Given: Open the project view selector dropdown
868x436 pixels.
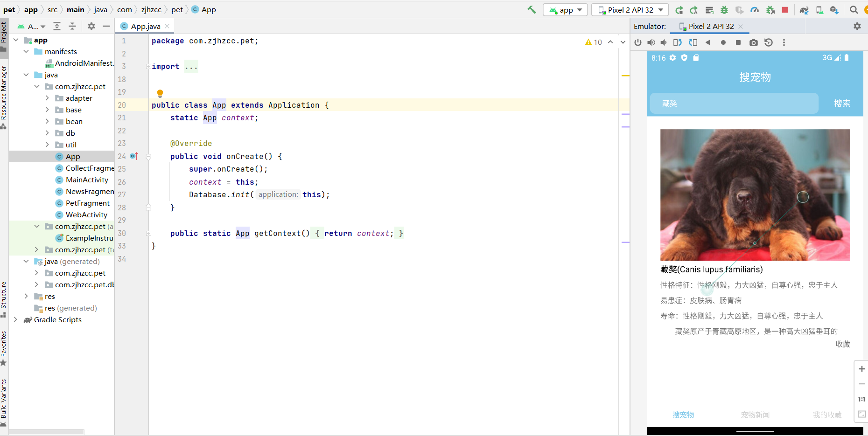Looking at the screenshot, I should (31, 26).
